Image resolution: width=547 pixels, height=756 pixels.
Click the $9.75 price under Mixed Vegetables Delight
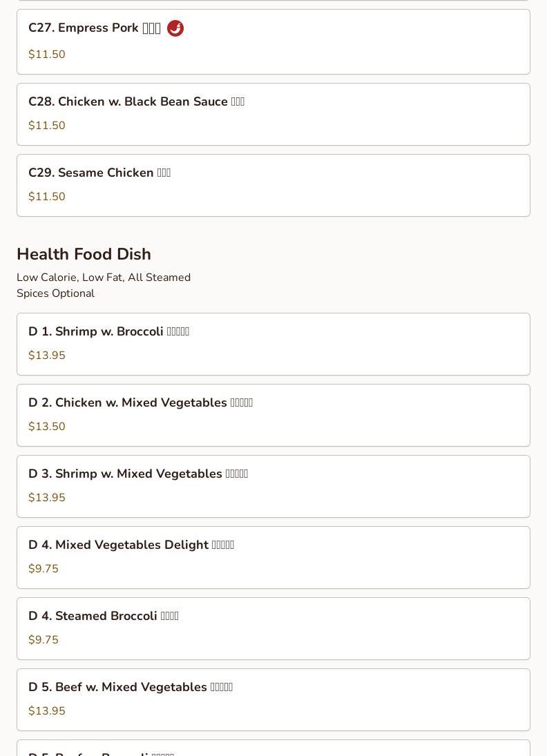click(44, 569)
